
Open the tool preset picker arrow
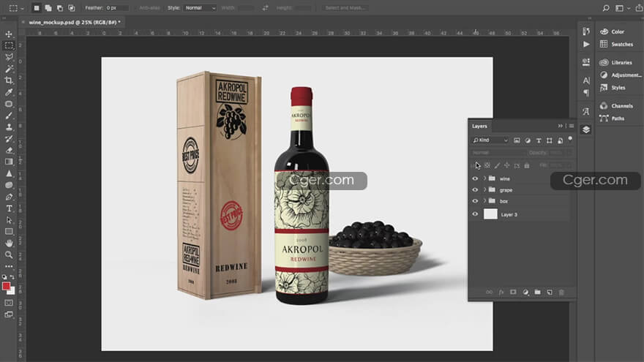tap(22, 8)
